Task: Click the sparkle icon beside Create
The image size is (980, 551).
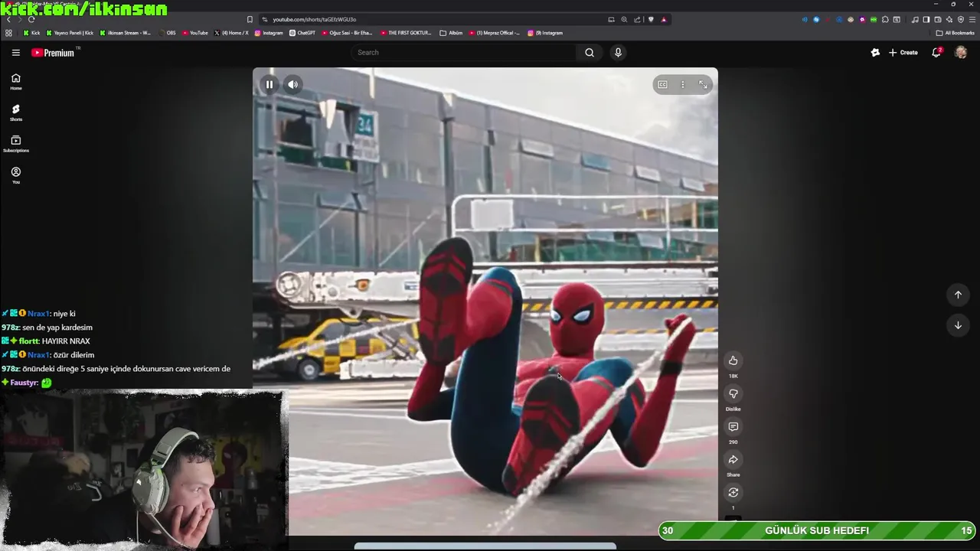Action: 875,53
